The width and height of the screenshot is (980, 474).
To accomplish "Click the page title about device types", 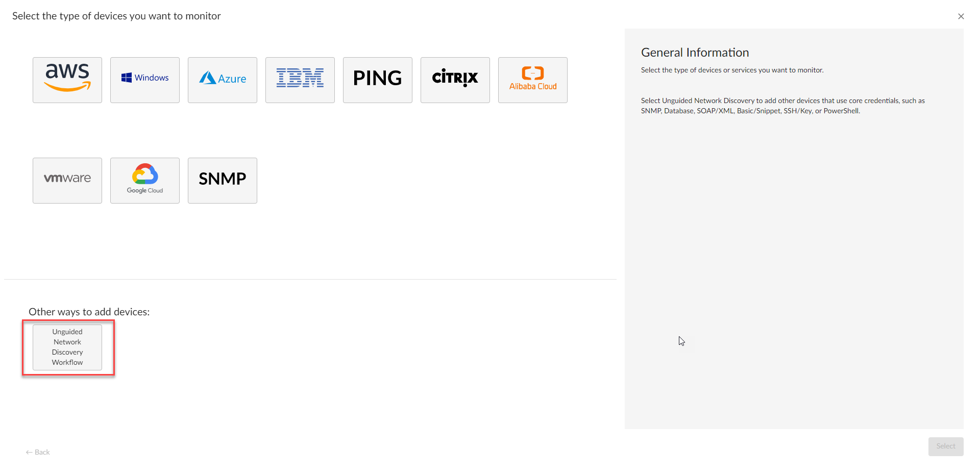I will (116, 16).
